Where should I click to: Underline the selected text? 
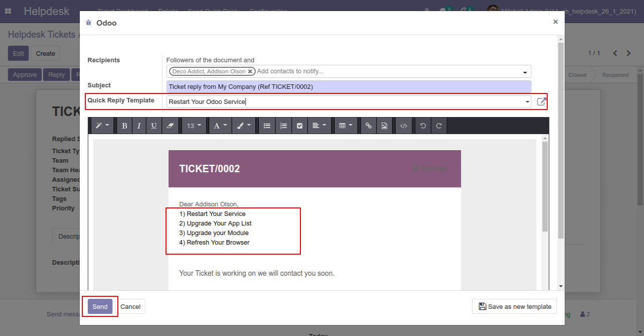click(x=154, y=126)
